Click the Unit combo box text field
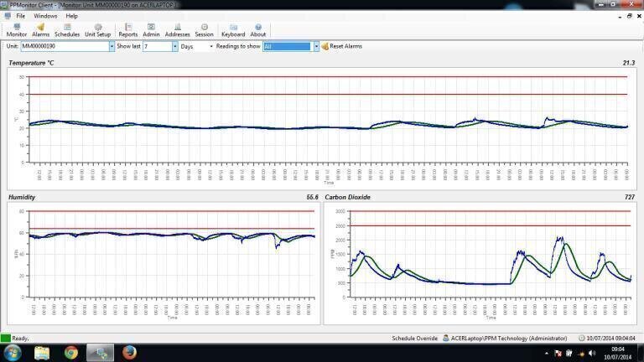644x362 pixels. pos(65,46)
